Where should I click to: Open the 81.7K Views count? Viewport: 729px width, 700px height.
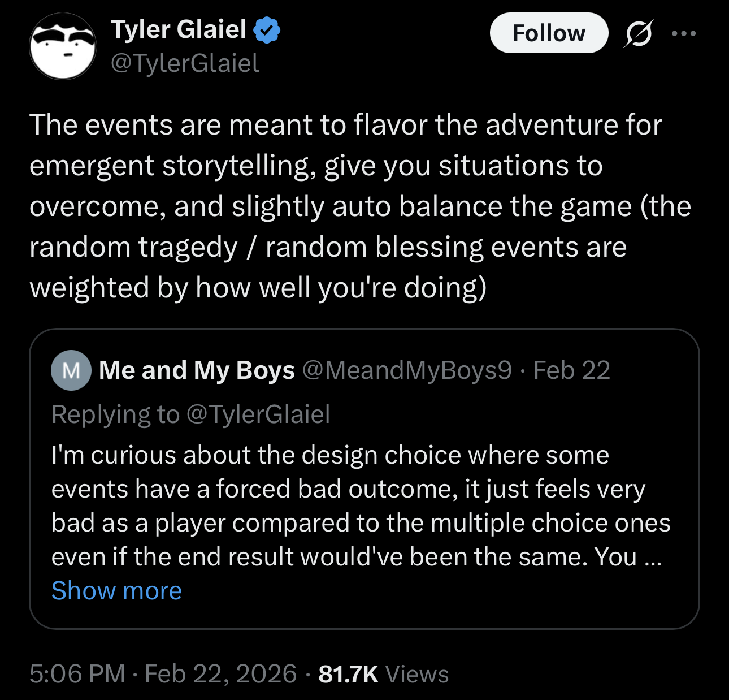pos(348,674)
